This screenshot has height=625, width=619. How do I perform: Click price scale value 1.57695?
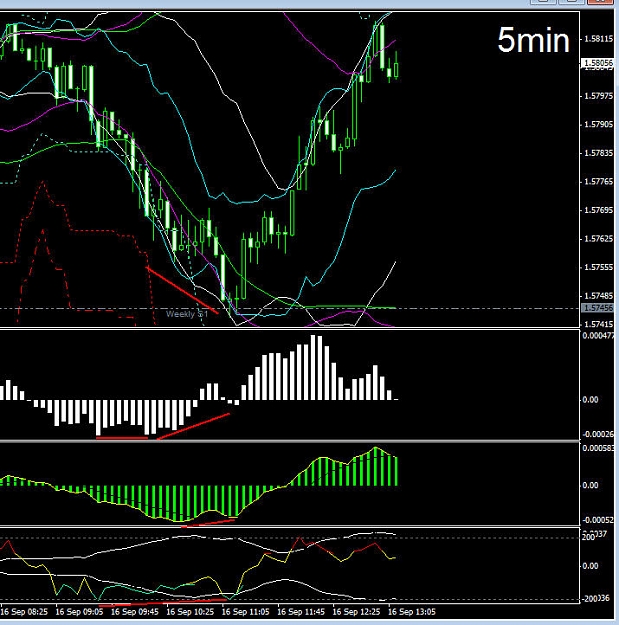(599, 210)
